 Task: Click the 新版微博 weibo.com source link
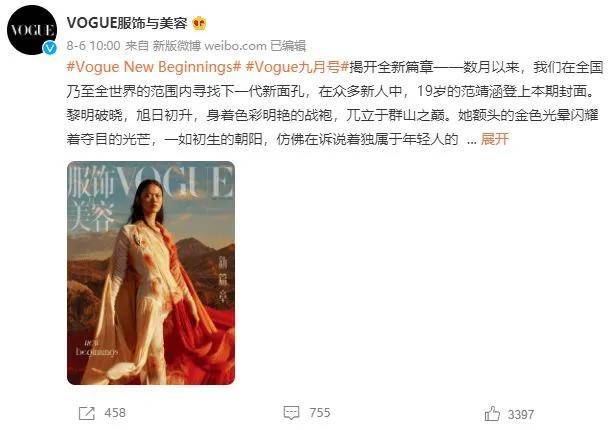pyautogui.click(x=209, y=46)
